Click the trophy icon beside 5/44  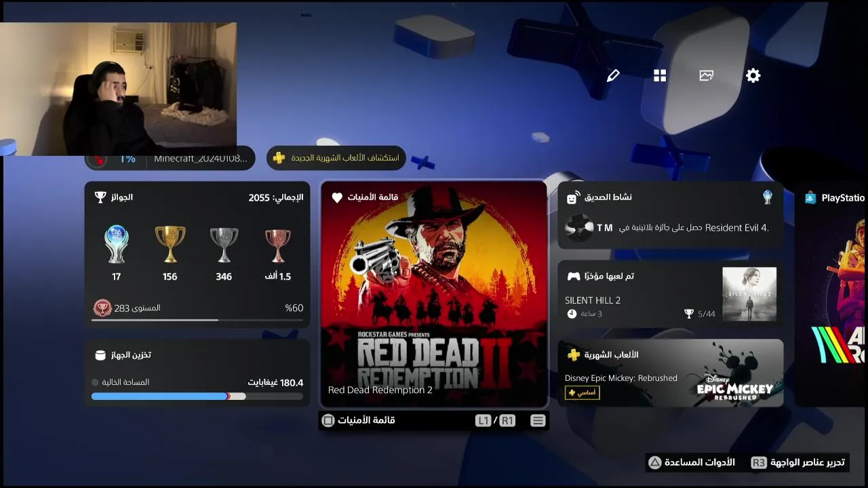click(x=689, y=314)
